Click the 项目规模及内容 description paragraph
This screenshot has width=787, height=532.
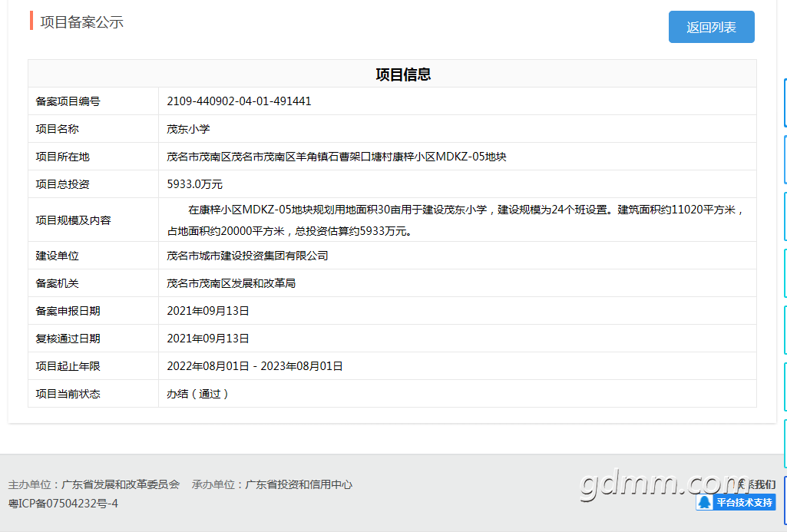(456, 220)
